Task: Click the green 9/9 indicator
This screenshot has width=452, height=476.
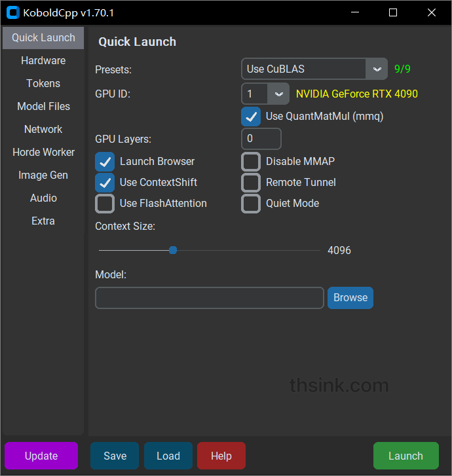Action: tap(402, 69)
